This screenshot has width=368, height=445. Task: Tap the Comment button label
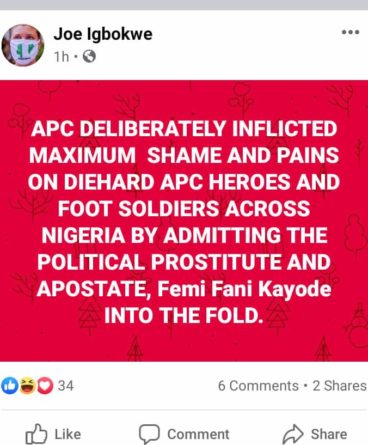click(x=198, y=434)
